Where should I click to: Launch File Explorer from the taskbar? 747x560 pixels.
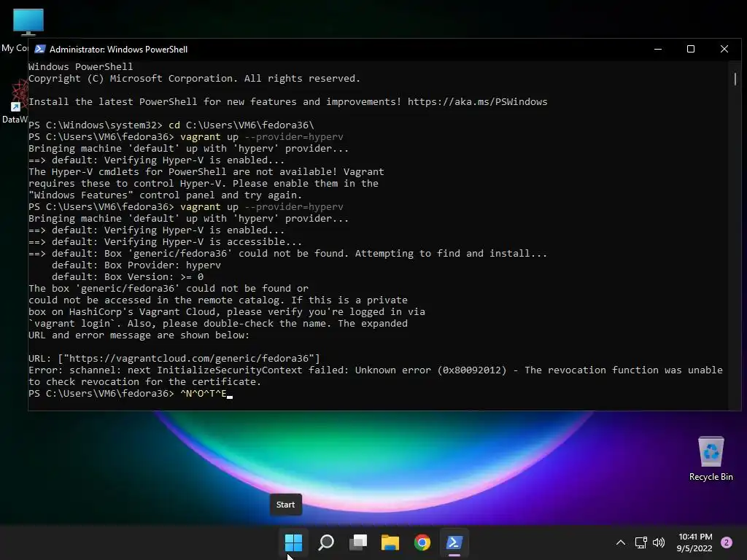tap(390, 542)
